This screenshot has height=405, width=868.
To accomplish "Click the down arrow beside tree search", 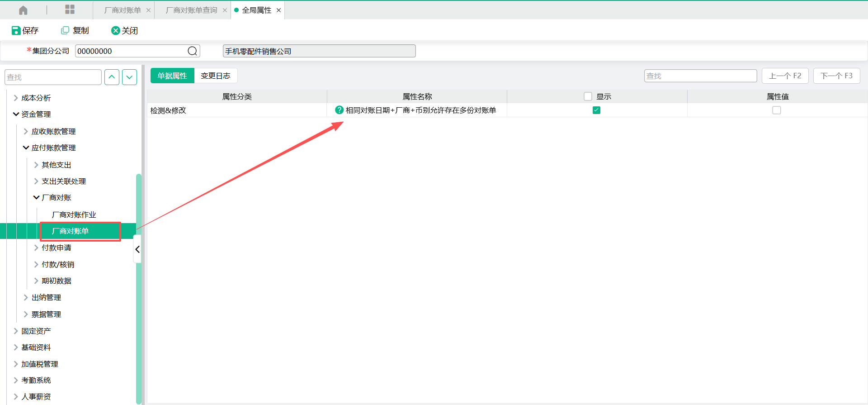I will click(x=129, y=77).
